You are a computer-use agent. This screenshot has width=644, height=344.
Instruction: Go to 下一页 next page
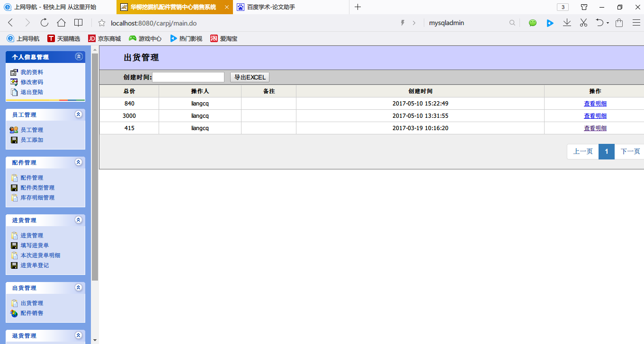click(x=630, y=151)
